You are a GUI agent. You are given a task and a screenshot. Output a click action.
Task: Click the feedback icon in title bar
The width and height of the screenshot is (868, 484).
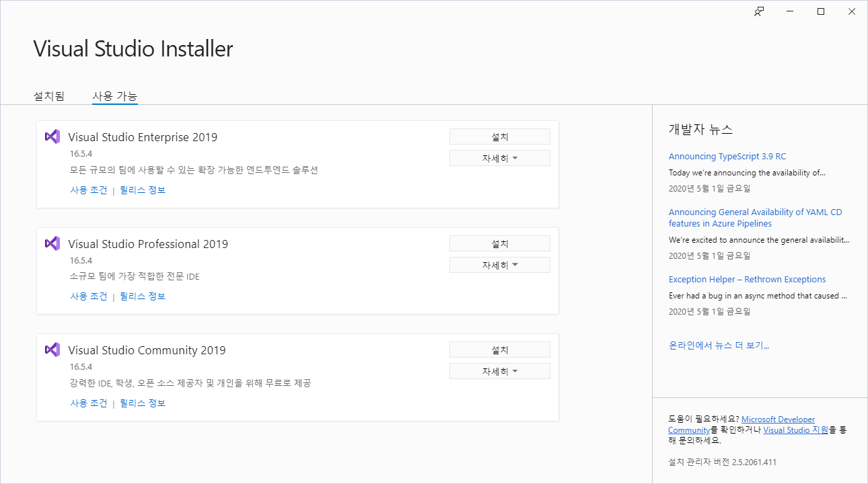click(759, 11)
